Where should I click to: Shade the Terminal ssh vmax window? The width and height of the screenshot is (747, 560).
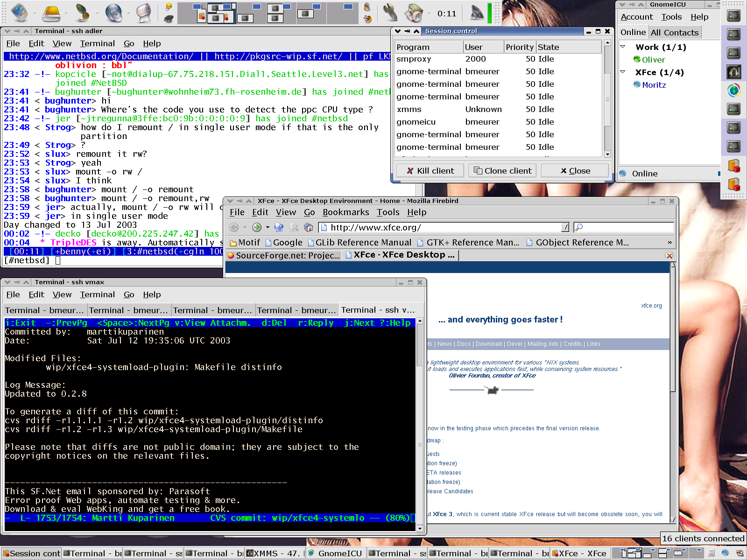pos(26,282)
